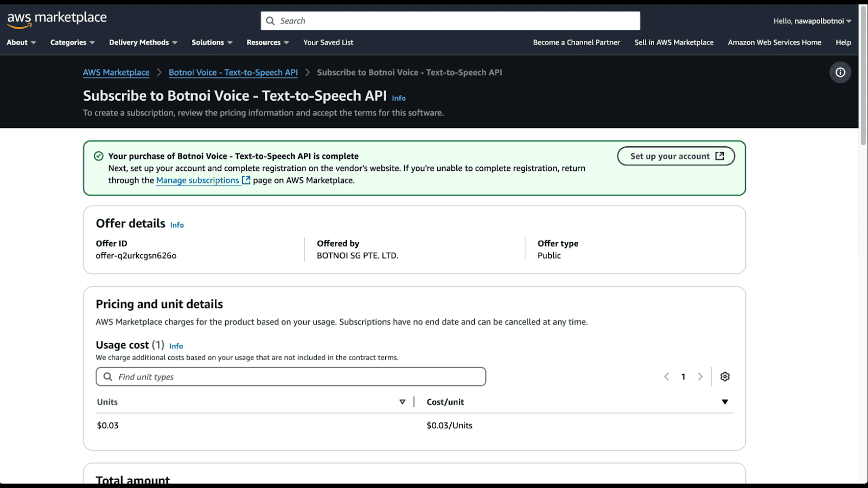Image resolution: width=868 pixels, height=488 pixels.
Task: Go to Amazon Web Services Home
Action: click(x=775, y=42)
